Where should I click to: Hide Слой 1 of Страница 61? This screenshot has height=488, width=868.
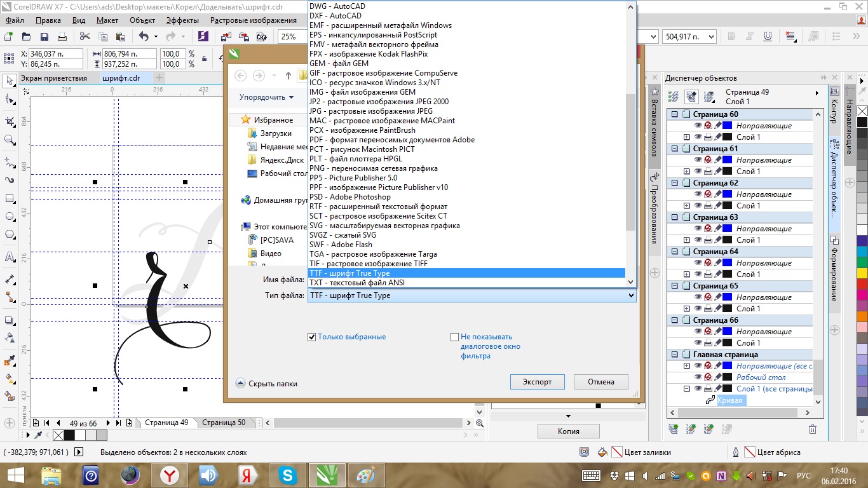(698, 172)
